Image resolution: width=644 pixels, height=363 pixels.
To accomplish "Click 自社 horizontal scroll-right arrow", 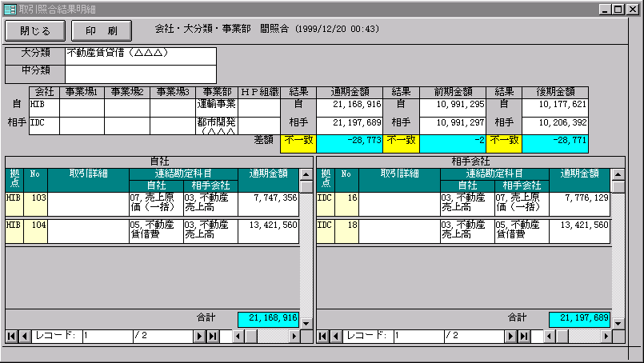I will point(294,337).
